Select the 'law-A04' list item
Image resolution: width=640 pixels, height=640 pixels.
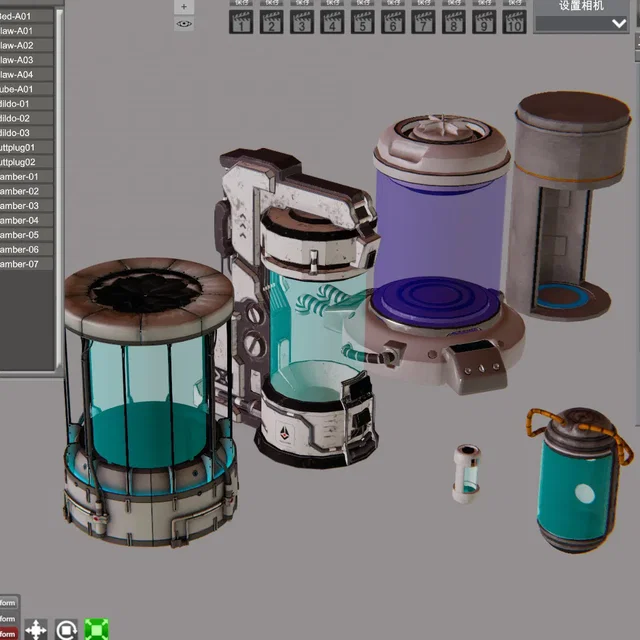(26, 75)
